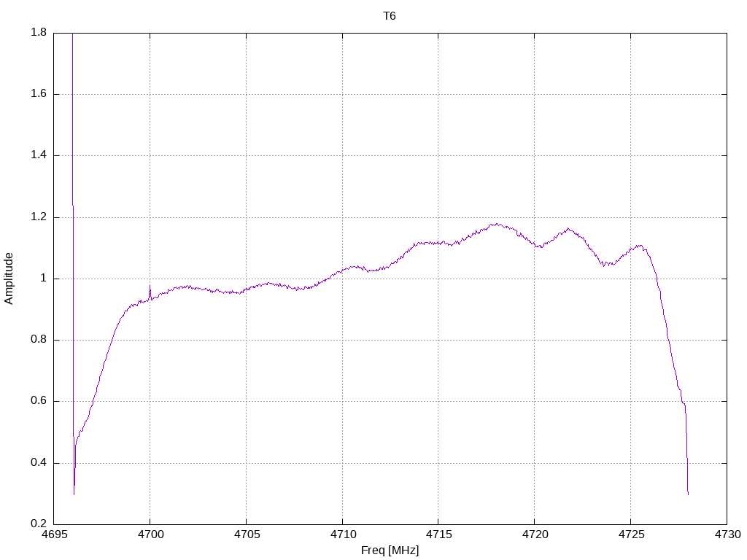Click the curve's peak near 4722 MHz

coord(568,229)
